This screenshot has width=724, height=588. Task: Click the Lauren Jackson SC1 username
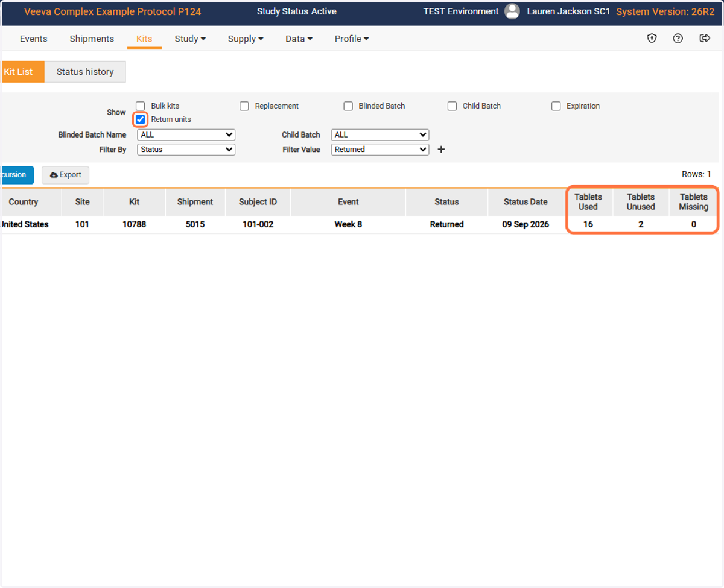568,11
